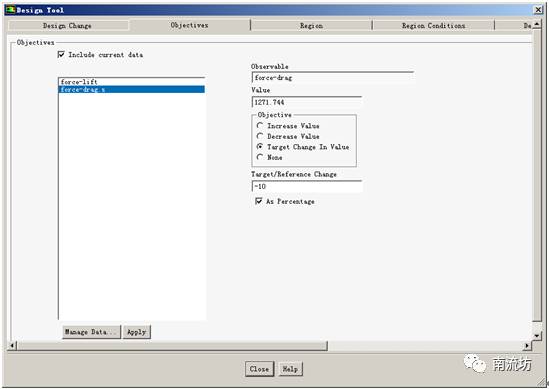Image resolution: width=549 pixels, height=389 pixels.
Task: Click the Apply button
Action: (x=137, y=332)
